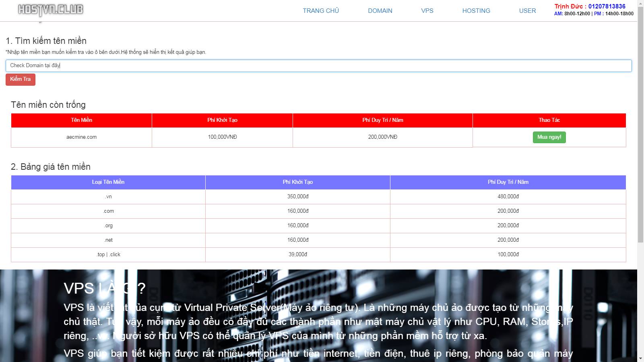This screenshot has width=644, height=362.
Task: Select the aecmine.com domain cell
Action: click(x=81, y=137)
